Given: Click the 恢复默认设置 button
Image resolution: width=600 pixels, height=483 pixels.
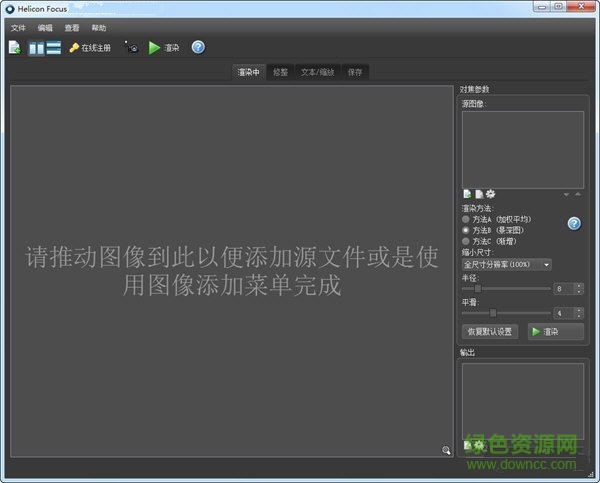Looking at the screenshot, I should tap(490, 331).
